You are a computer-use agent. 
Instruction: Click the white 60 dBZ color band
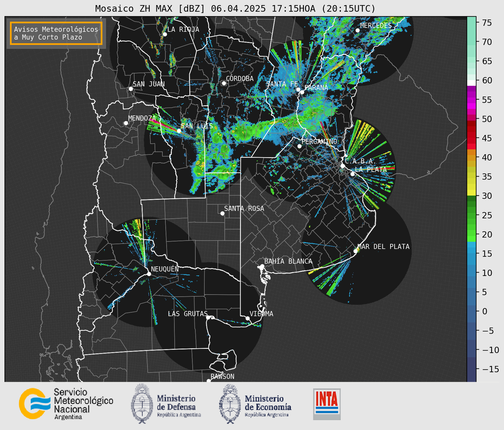pos(471,83)
